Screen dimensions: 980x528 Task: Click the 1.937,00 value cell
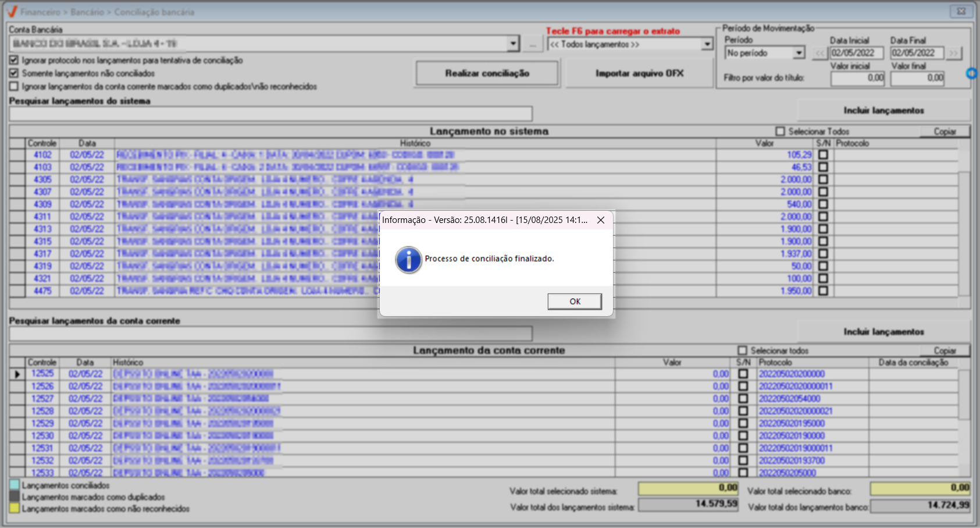click(x=764, y=254)
